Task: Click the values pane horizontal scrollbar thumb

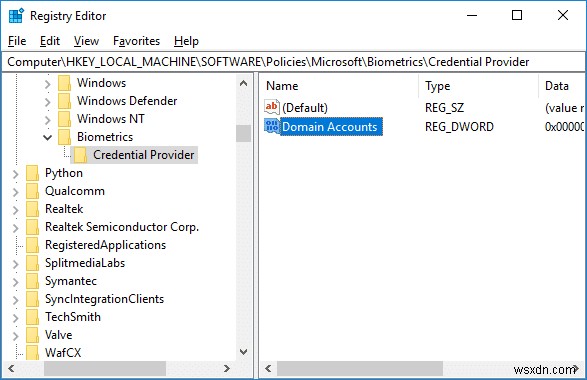Action: click(360, 368)
